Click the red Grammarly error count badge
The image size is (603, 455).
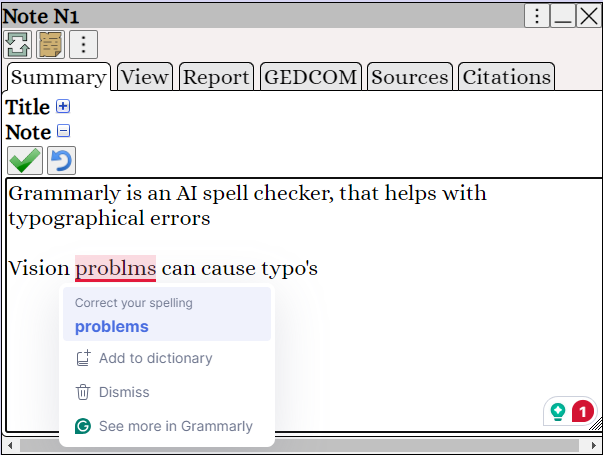[x=583, y=412]
